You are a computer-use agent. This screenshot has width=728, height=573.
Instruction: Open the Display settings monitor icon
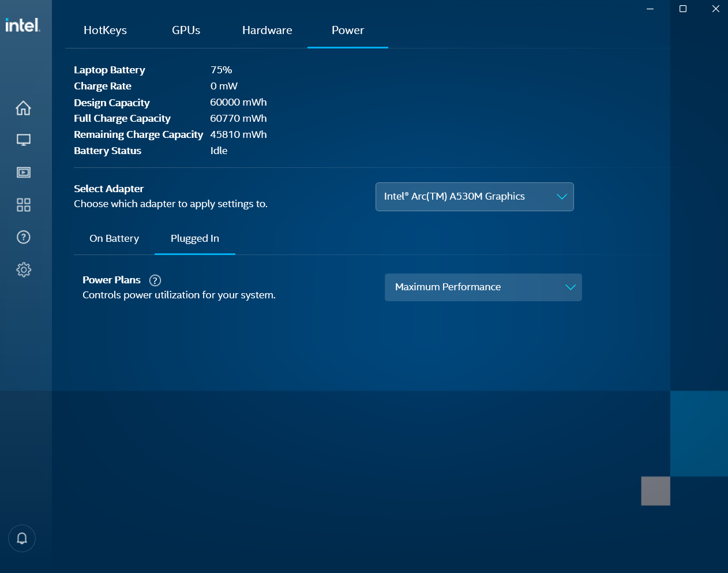pyautogui.click(x=23, y=140)
